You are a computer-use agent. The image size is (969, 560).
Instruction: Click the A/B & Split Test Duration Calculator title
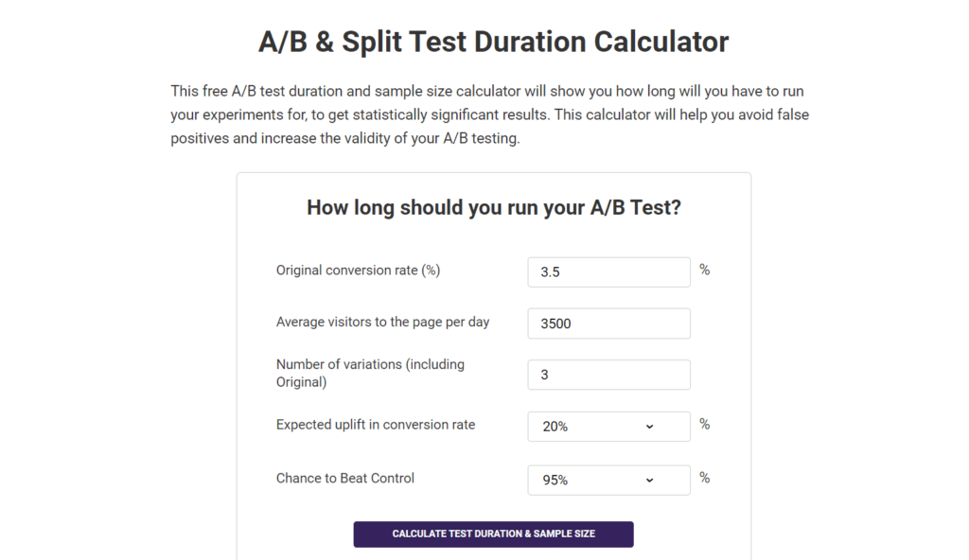(x=493, y=41)
